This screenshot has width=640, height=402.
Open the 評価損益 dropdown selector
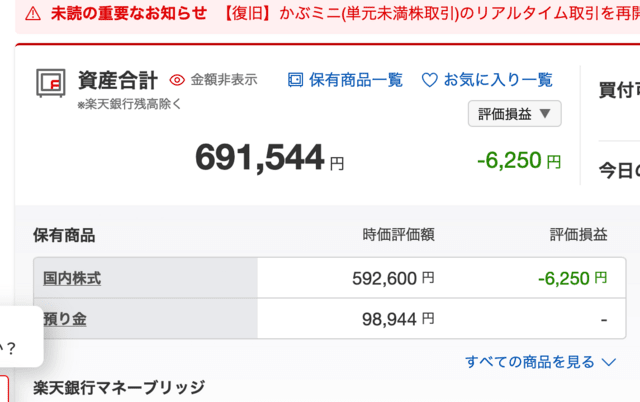514,114
